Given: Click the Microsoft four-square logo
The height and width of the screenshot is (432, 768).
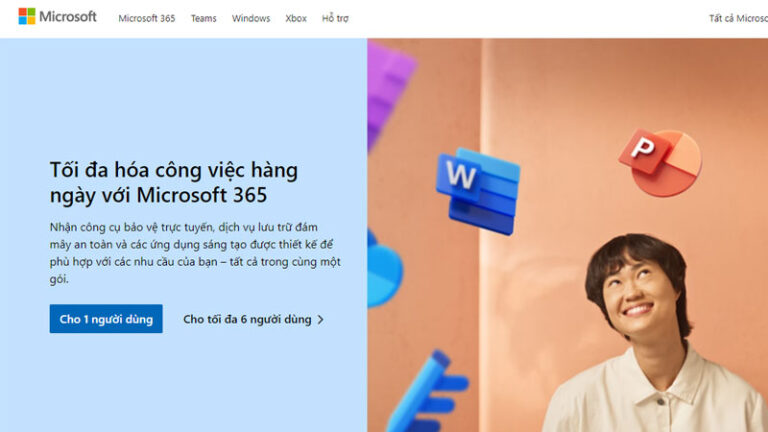Looking at the screenshot, I should [27, 16].
